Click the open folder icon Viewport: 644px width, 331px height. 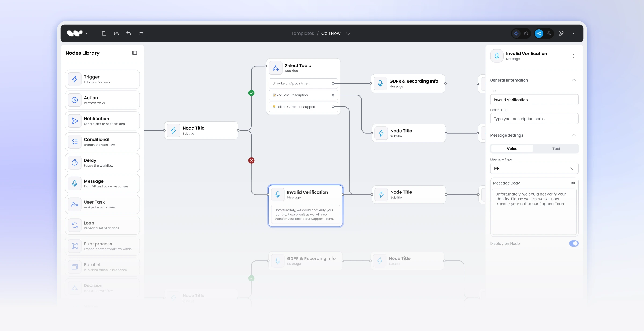tap(116, 34)
